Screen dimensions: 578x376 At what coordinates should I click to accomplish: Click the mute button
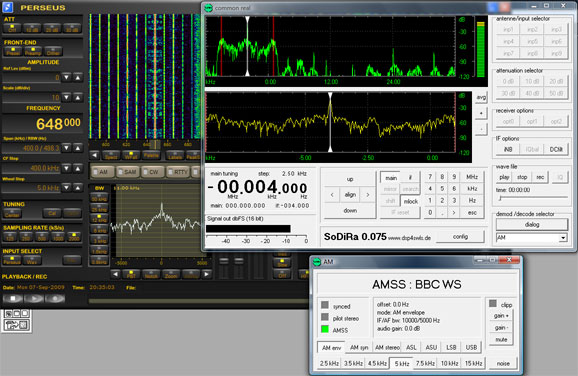[x=501, y=340]
